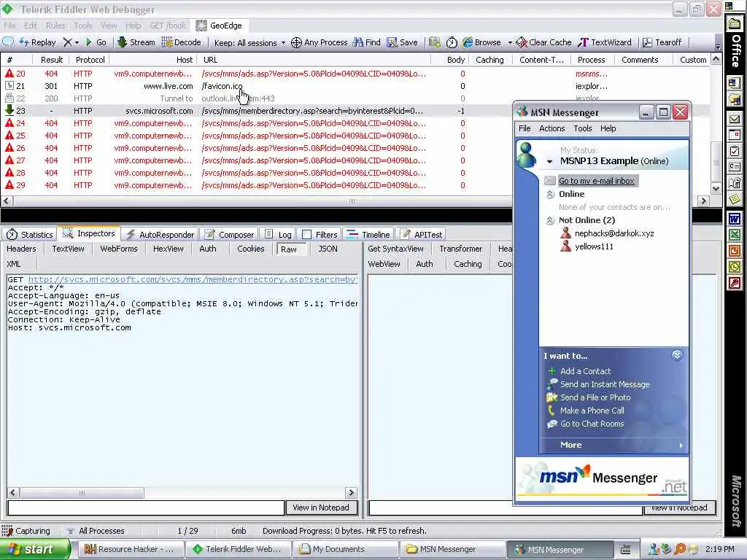Click the memberdirectory.asp URL link in Raw view
Image resolution: width=747 pixels, height=560 pixels.
[193, 279]
